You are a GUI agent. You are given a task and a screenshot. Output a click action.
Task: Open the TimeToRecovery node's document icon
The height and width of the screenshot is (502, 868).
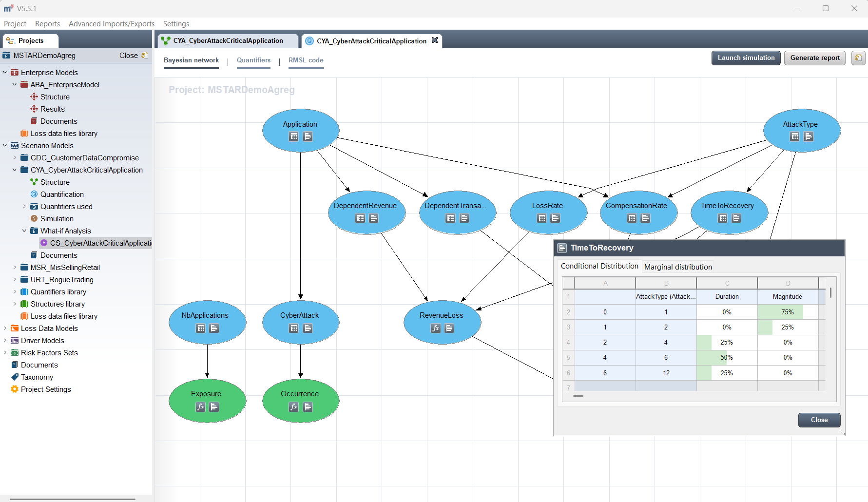point(736,218)
